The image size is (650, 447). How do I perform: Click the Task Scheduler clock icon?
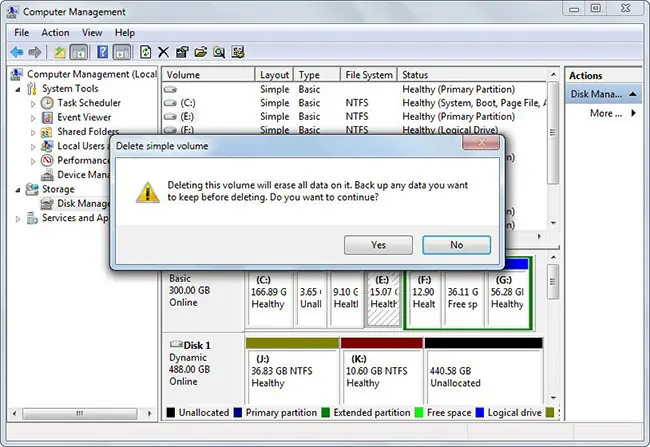[47, 103]
